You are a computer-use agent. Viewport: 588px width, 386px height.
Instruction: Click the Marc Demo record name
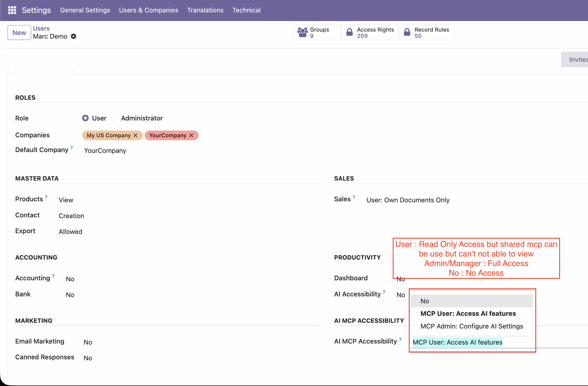pos(50,36)
